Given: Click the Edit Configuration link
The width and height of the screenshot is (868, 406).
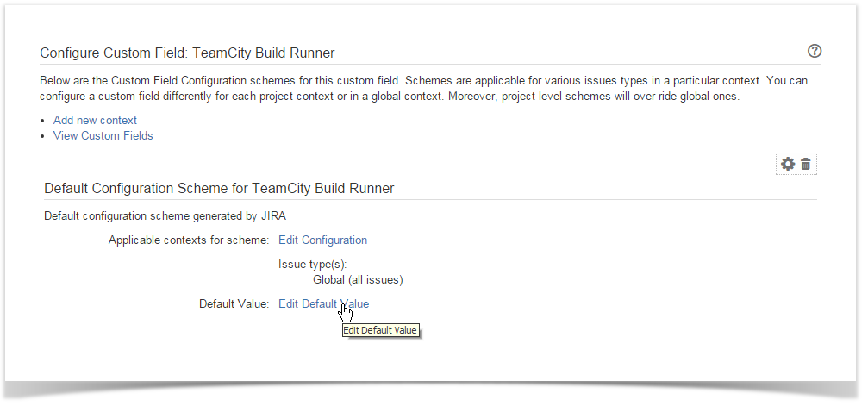Looking at the screenshot, I should tap(322, 240).
